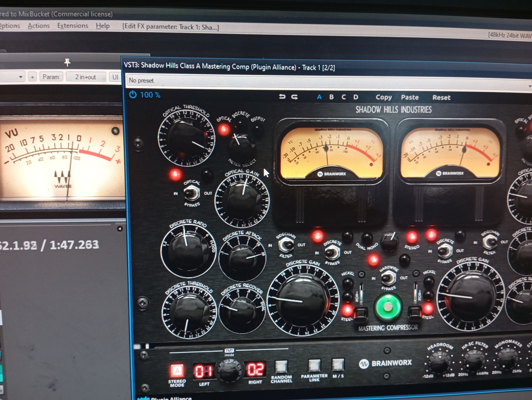
Task: Select settings slot A
Action: [x=319, y=97]
